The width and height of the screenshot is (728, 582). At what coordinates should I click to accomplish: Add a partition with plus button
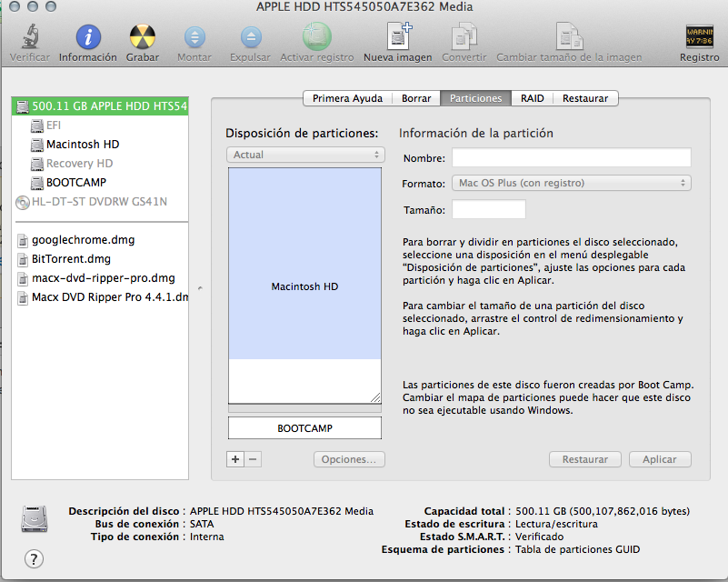click(x=235, y=459)
